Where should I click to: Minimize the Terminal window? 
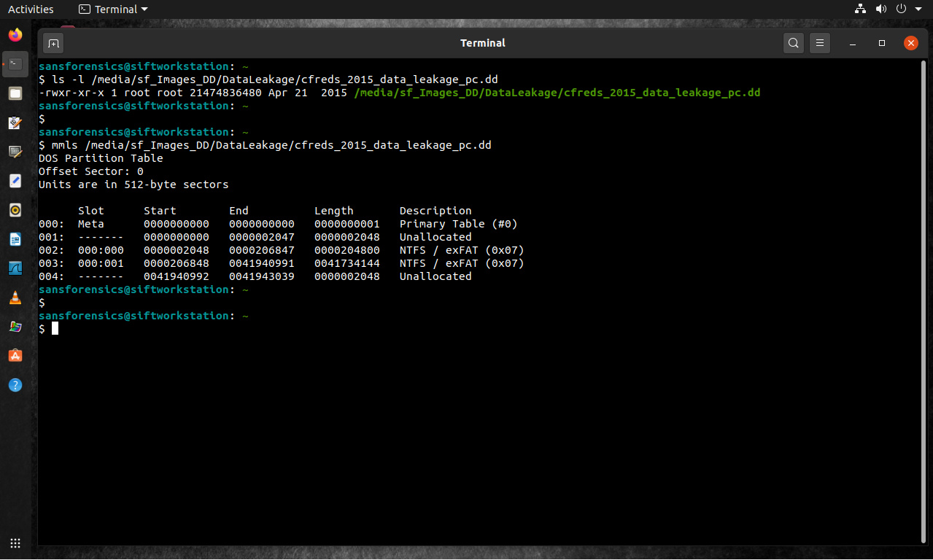tap(853, 43)
